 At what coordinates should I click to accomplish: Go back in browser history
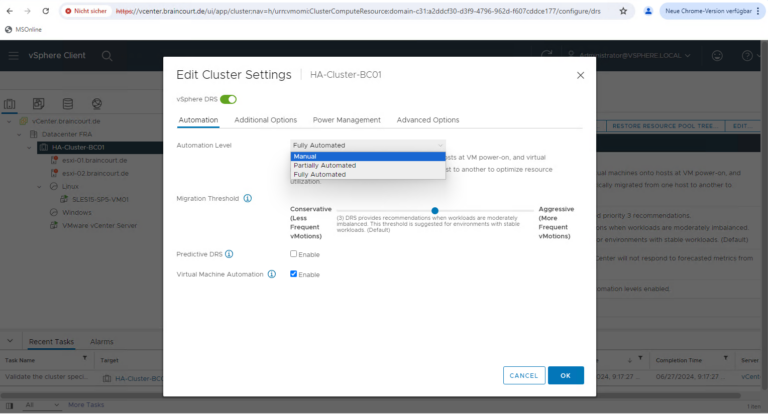coord(10,11)
